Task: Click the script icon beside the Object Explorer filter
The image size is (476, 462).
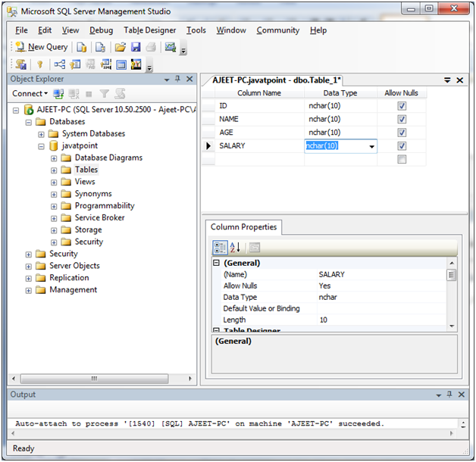Action: click(x=120, y=94)
